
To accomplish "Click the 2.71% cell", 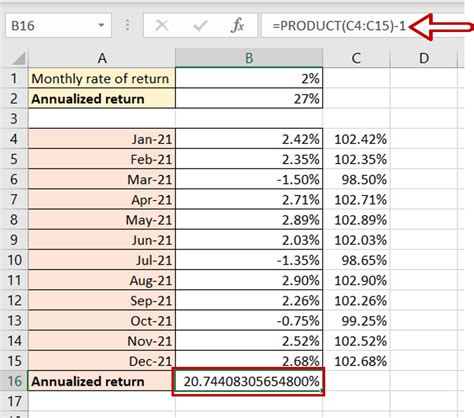I will click(x=249, y=199).
